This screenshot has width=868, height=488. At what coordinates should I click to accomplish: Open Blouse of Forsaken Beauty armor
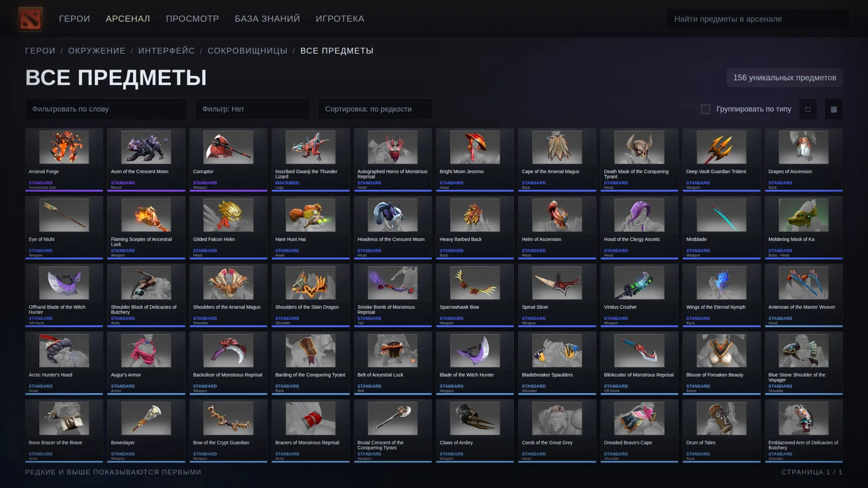pos(722,363)
